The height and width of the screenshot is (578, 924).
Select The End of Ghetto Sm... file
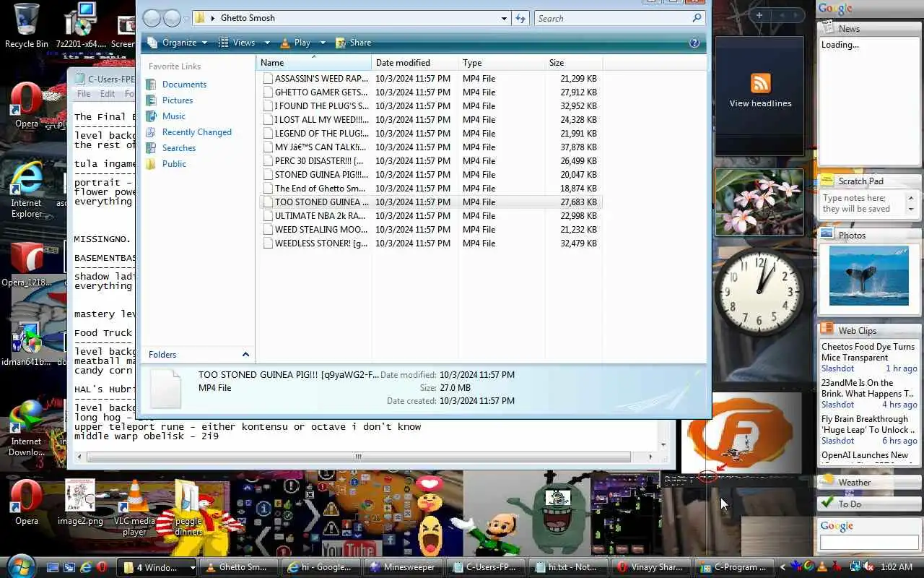pyautogui.click(x=430, y=188)
